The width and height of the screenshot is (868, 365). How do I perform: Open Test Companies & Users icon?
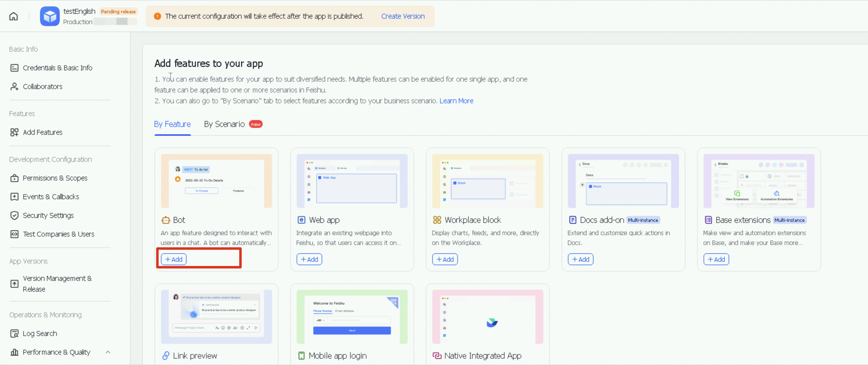tap(14, 234)
